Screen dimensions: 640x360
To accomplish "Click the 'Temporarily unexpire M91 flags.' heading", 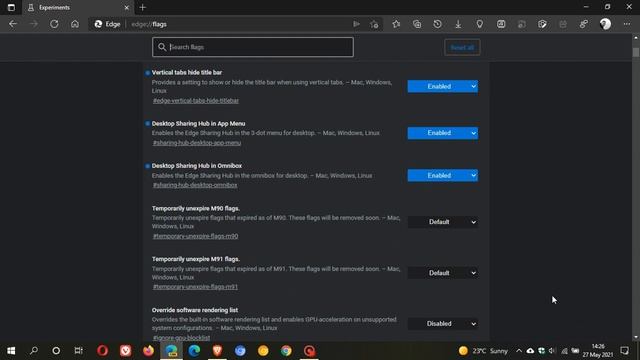I will [x=196, y=259].
